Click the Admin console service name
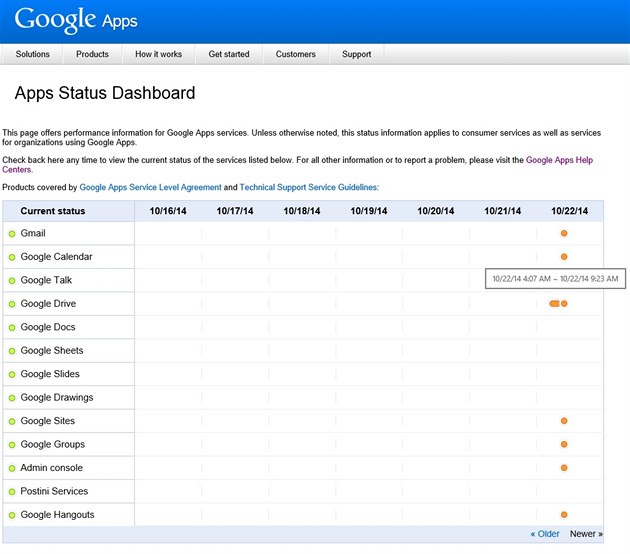Viewport: 630px width, 554px height. click(x=51, y=468)
